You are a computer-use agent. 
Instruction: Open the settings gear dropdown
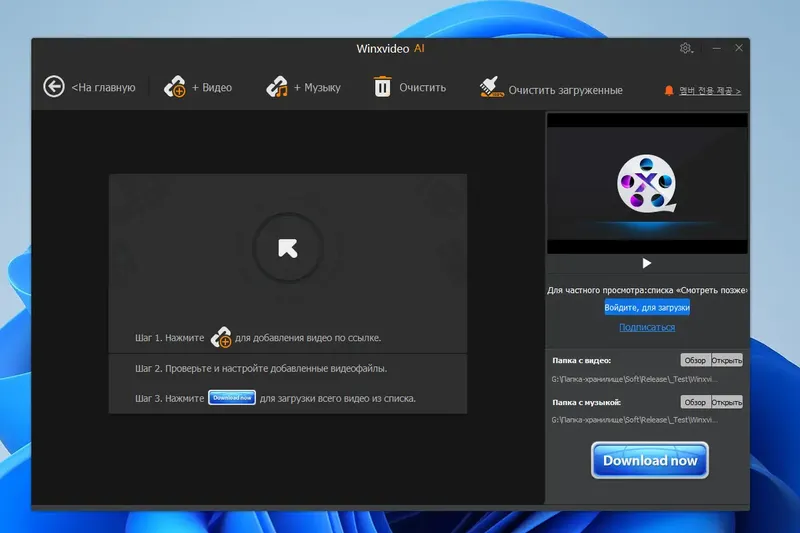(x=686, y=48)
